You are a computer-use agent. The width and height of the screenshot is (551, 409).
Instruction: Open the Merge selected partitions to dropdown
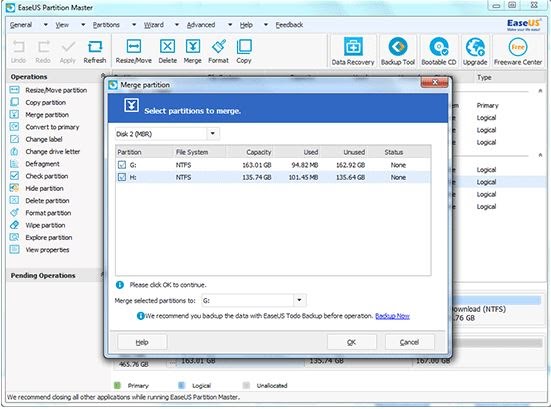coord(299,300)
